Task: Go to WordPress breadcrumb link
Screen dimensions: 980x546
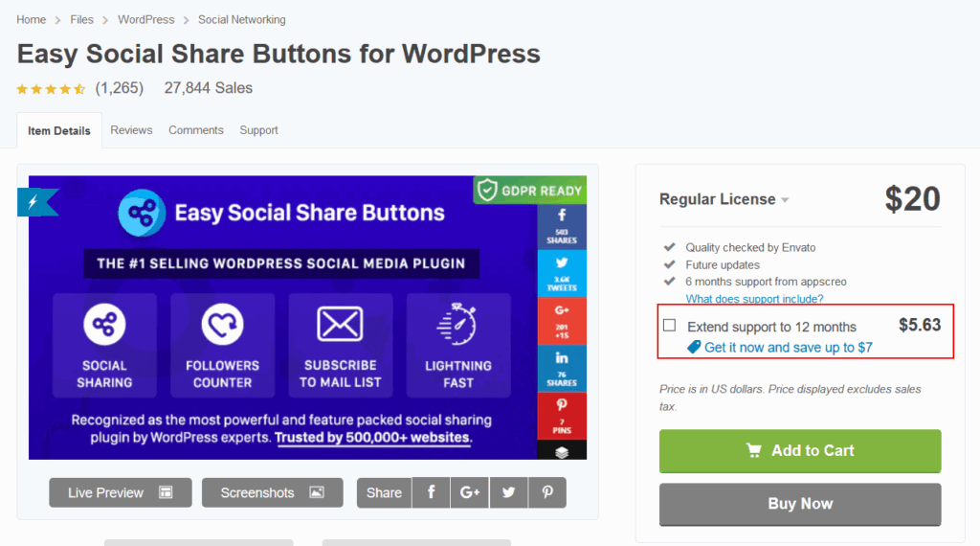Action: (x=146, y=19)
